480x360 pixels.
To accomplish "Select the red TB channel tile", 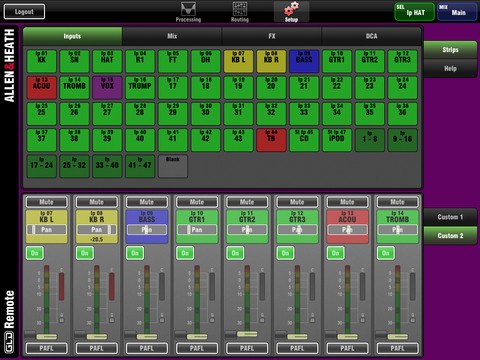I will [271, 140].
